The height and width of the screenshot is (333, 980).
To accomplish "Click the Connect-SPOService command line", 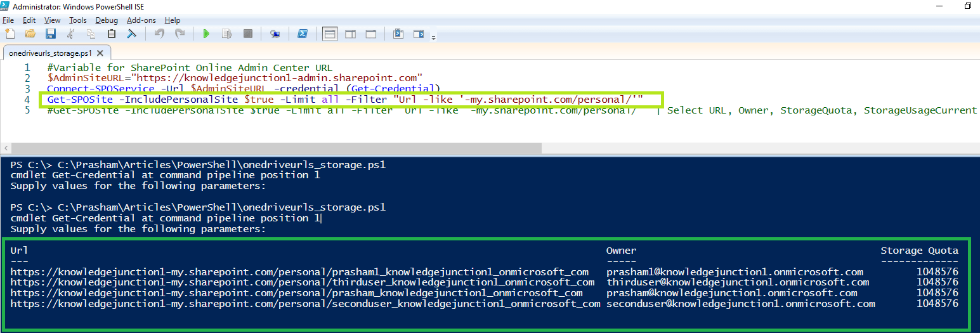I will pyautogui.click(x=244, y=89).
